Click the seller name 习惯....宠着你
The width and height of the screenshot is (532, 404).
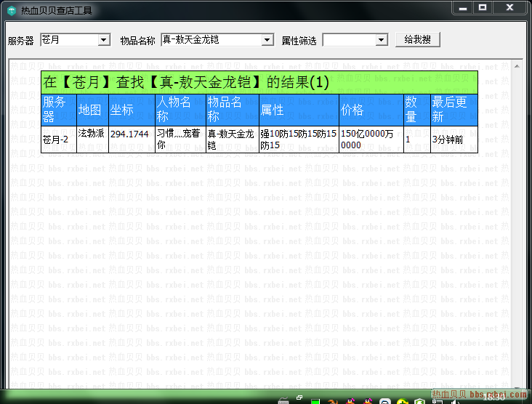[x=180, y=139]
